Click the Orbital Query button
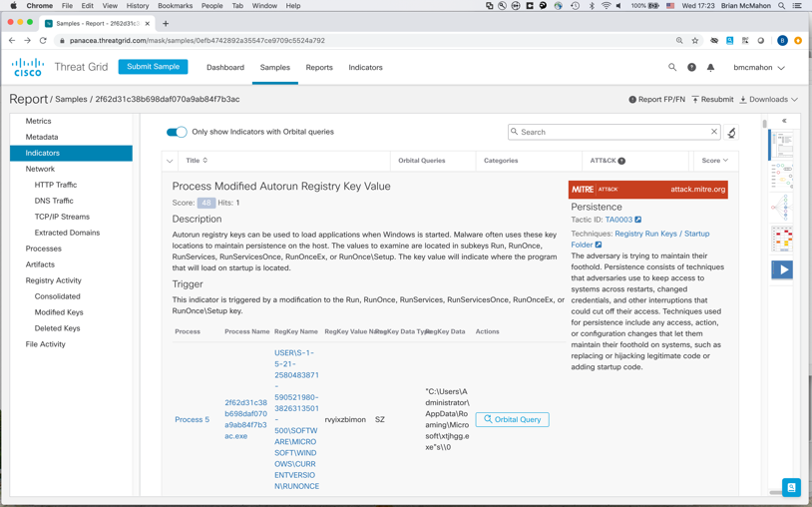 tap(512, 419)
